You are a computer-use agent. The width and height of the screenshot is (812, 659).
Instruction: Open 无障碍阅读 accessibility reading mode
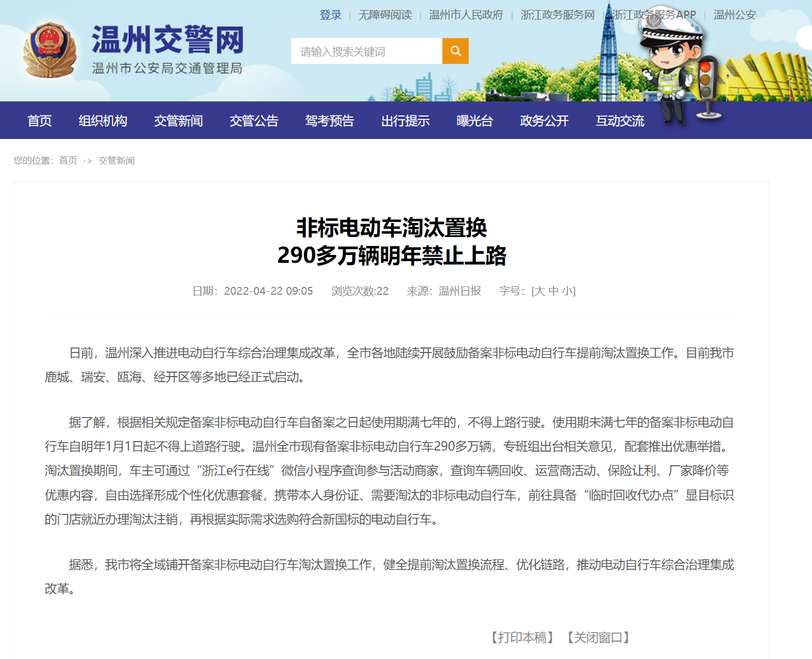[385, 15]
